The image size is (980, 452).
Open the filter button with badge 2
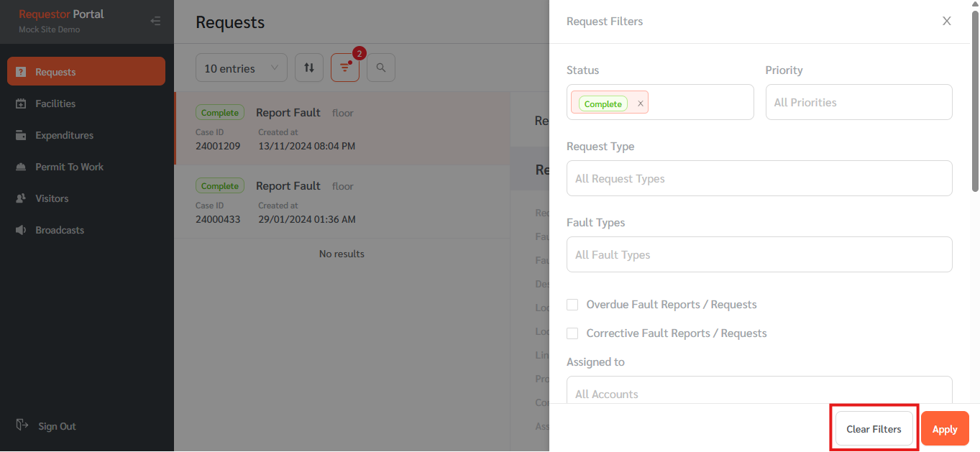345,68
